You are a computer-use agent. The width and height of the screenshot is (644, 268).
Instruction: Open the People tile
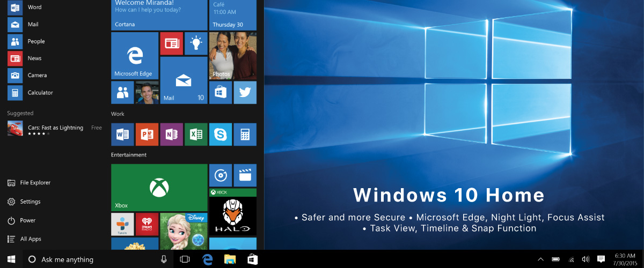(x=122, y=93)
